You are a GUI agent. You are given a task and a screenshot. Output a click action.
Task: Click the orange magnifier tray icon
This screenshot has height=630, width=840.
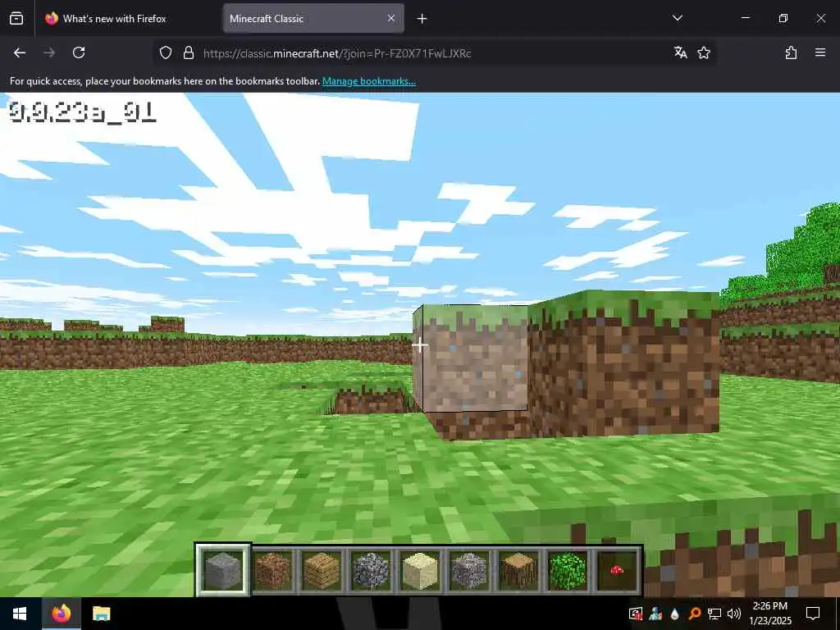pyautogui.click(x=694, y=614)
